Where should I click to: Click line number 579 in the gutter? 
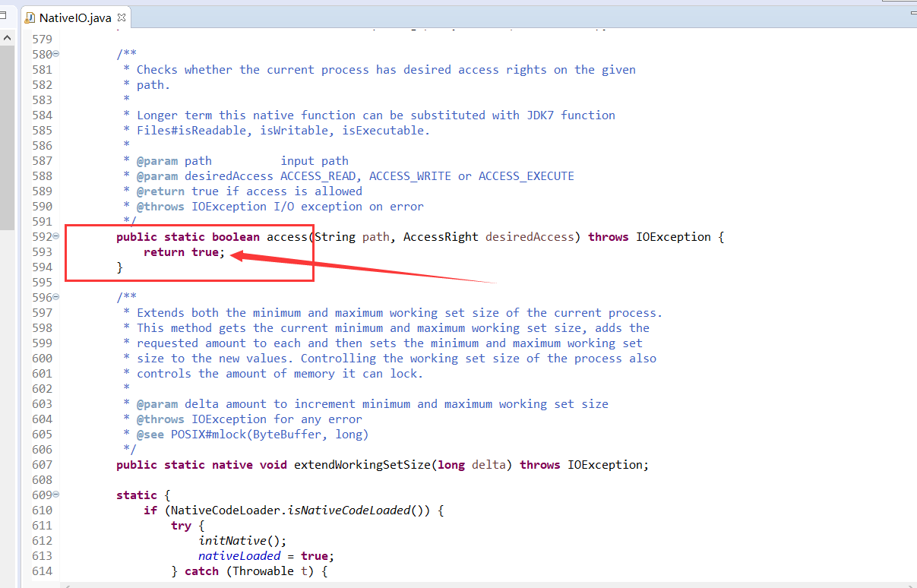[x=42, y=39]
